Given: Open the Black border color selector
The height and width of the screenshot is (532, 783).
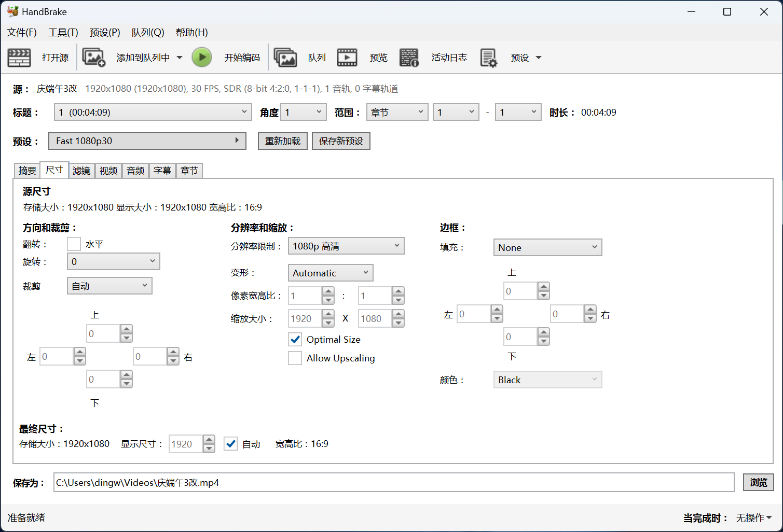Looking at the screenshot, I should [547, 380].
